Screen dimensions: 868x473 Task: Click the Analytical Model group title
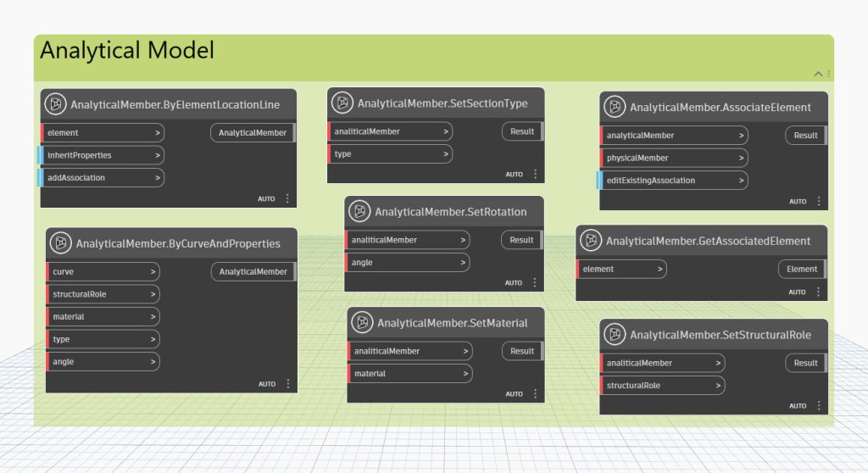pyautogui.click(x=127, y=50)
